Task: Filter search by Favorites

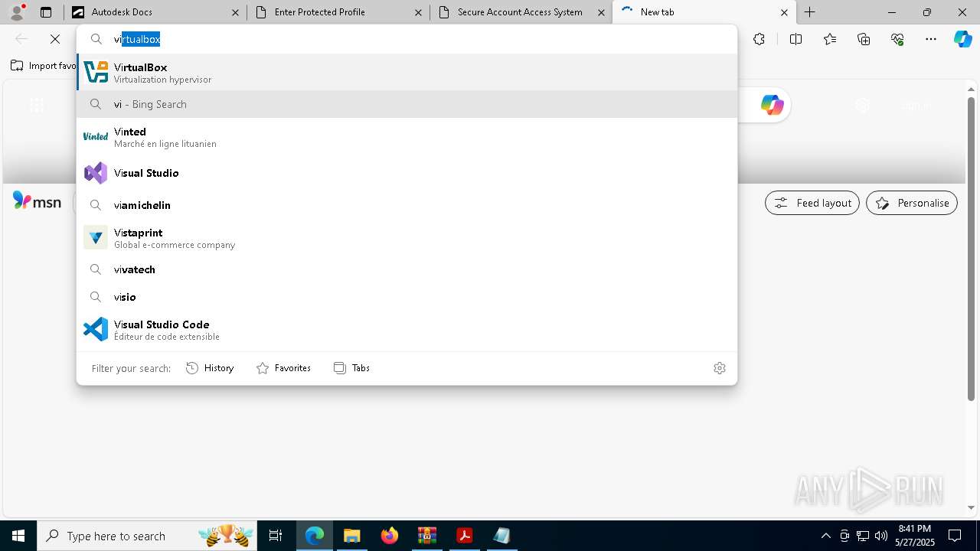Action: coord(284,368)
